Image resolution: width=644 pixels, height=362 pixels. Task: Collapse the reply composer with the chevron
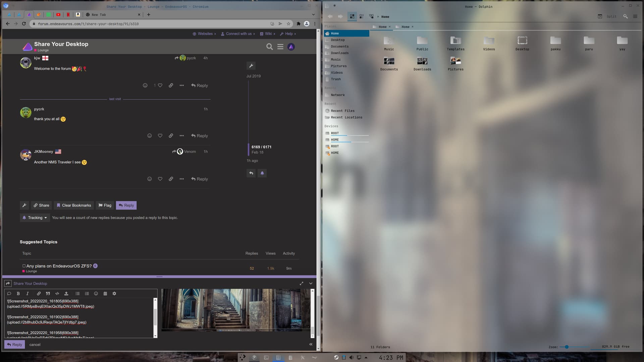[x=310, y=283]
